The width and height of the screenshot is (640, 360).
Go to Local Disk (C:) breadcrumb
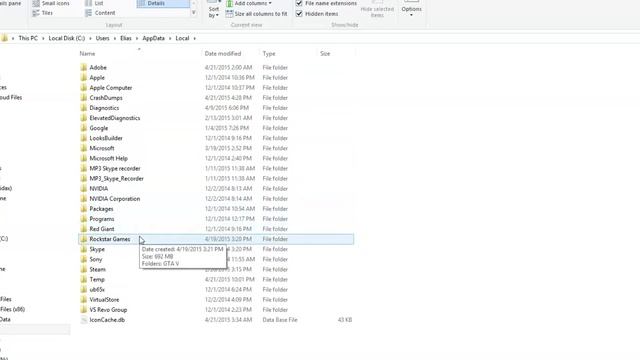pos(67,38)
